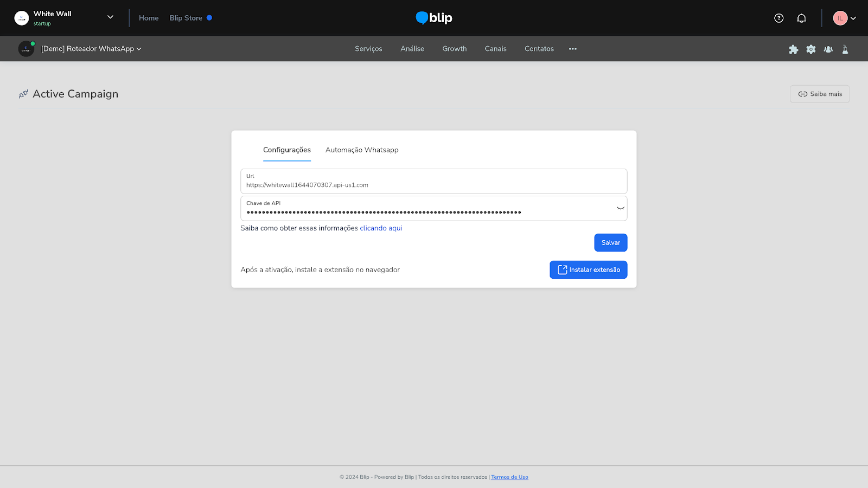Image resolution: width=868 pixels, height=488 pixels.
Task: Open the Termos de Uso footer link
Action: point(509,477)
